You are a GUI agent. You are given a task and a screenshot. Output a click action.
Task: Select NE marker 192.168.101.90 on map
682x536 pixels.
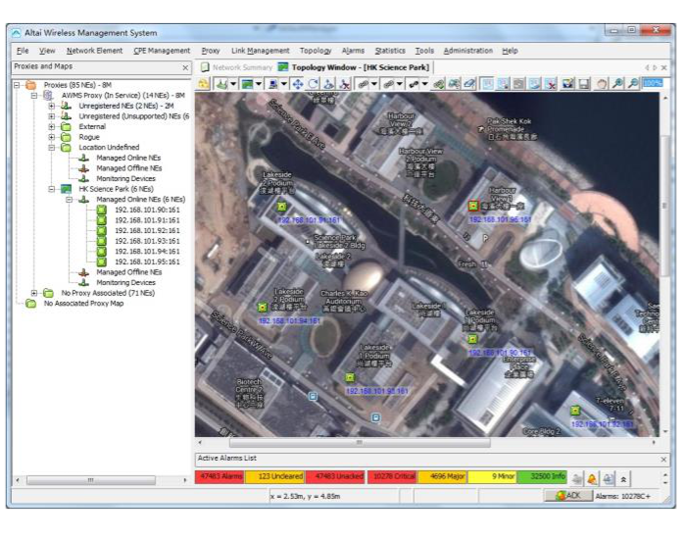tap(473, 338)
